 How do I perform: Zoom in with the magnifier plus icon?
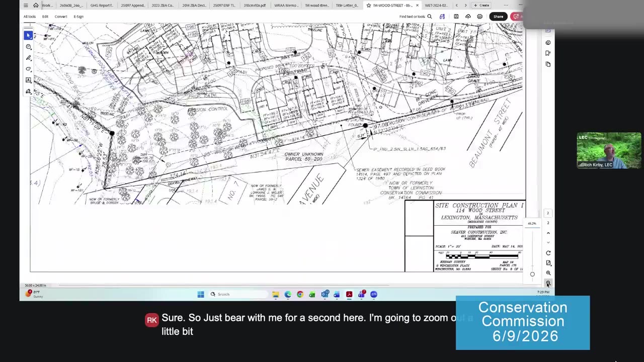coord(548,273)
